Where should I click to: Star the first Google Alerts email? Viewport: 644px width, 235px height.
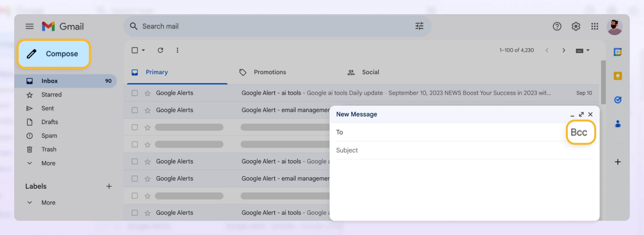coord(147,93)
